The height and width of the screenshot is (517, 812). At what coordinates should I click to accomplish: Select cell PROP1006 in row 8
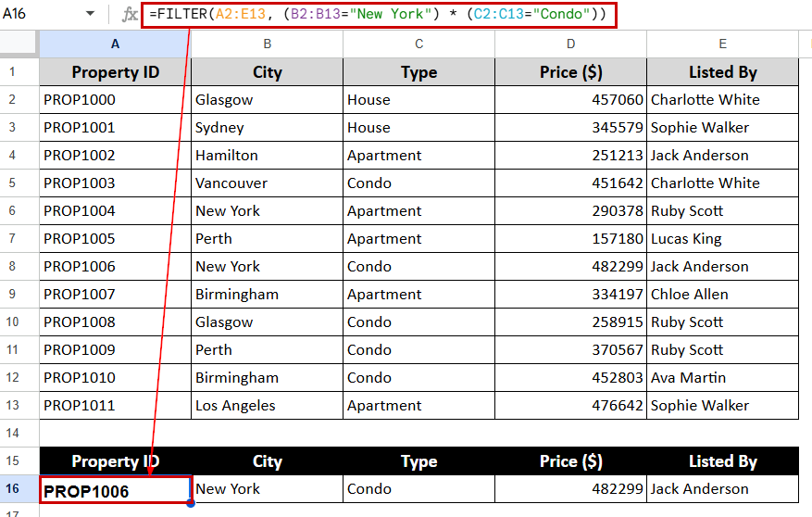(x=115, y=266)
